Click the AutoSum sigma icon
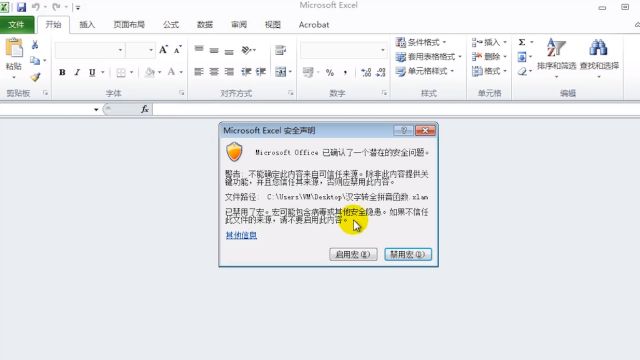Viewport: 640px width, 360px height. 522,42
